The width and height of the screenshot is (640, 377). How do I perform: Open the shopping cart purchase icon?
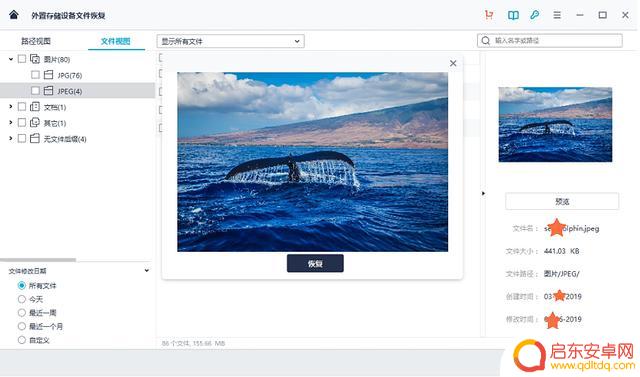coord(489,15)
